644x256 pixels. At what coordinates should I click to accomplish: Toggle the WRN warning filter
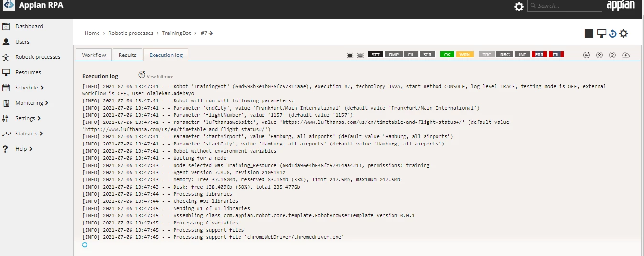click(464, 55)
